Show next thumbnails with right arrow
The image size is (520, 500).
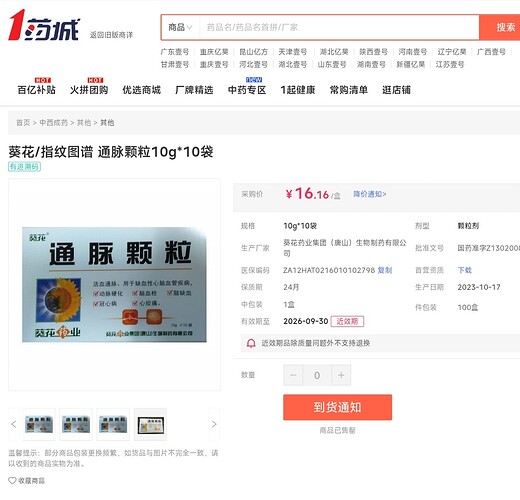point(214,424)
